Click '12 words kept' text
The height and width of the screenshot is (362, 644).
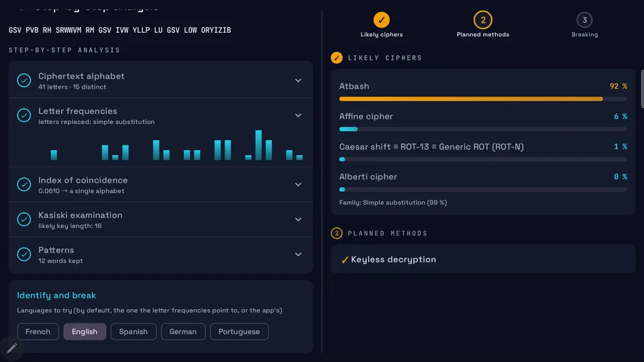tap(60, 261)
